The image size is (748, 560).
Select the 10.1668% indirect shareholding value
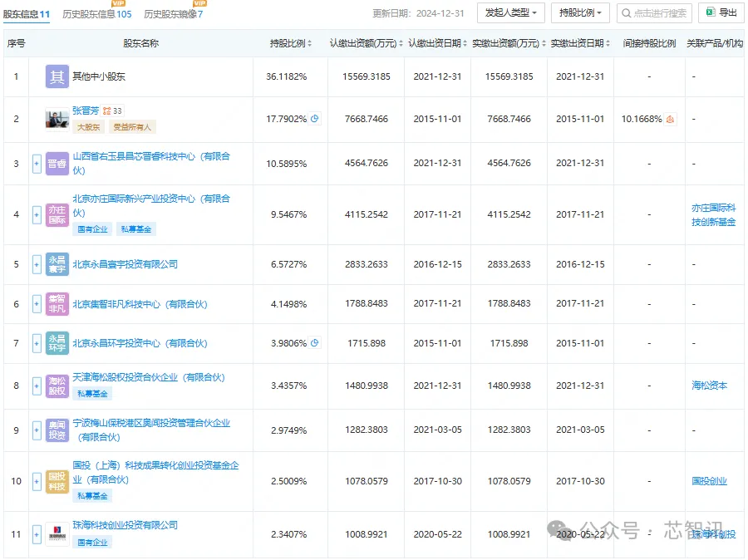[642, 119]
